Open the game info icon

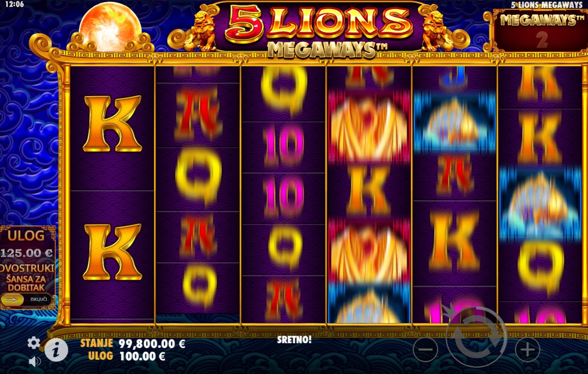point(56,350)
